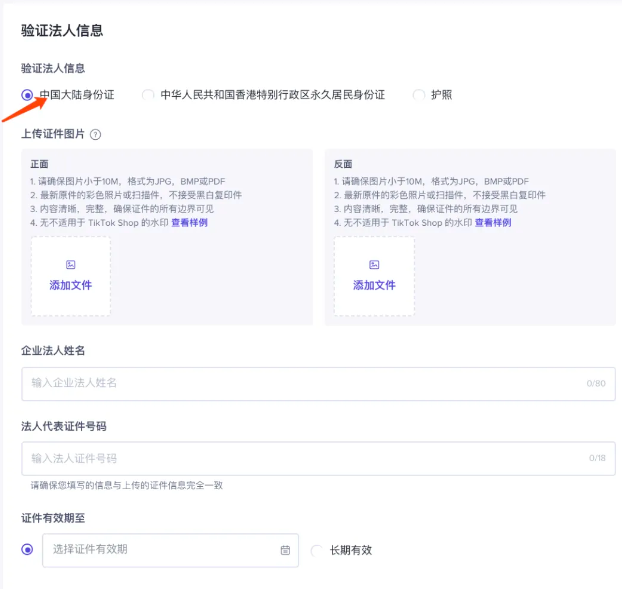
Task: Click 添加文件 text under 反面
Action: (374, 285)
